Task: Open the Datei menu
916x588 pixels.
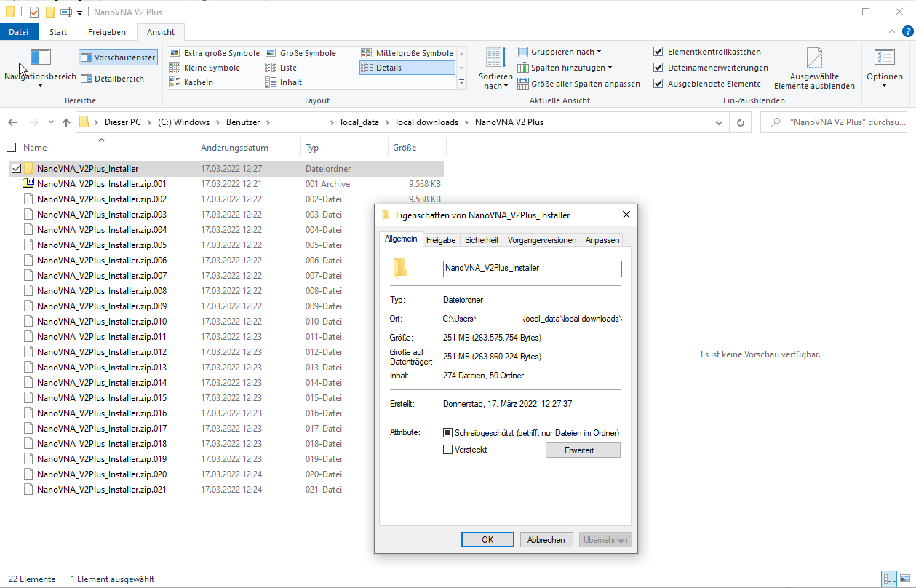Action: 19,32
